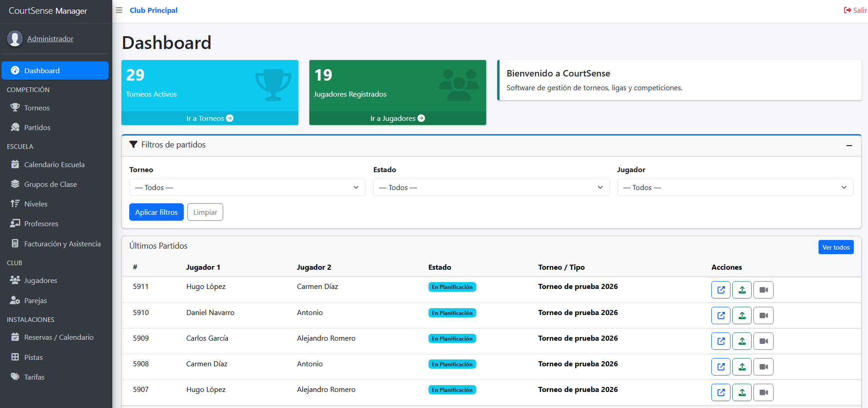Click the green upload icon for match 5910
This screenshot has width=868, height=408.
click(742, 316)
